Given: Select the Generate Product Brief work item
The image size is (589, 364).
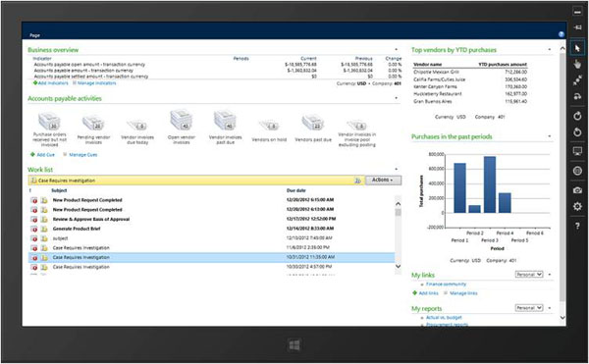Looking at the screenshot, I should coord(211,229).
